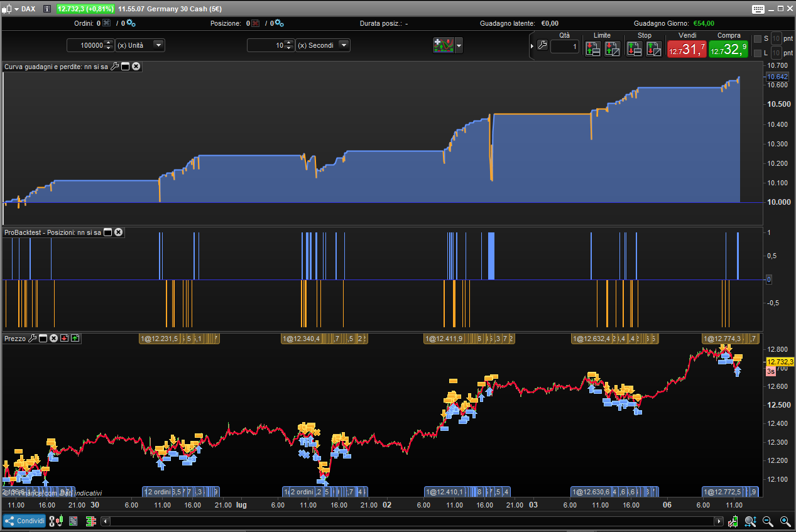Viewport: 796px width, 532px height.
Task: Open order settings gear beside Ordini
Action: click(131, 23)
